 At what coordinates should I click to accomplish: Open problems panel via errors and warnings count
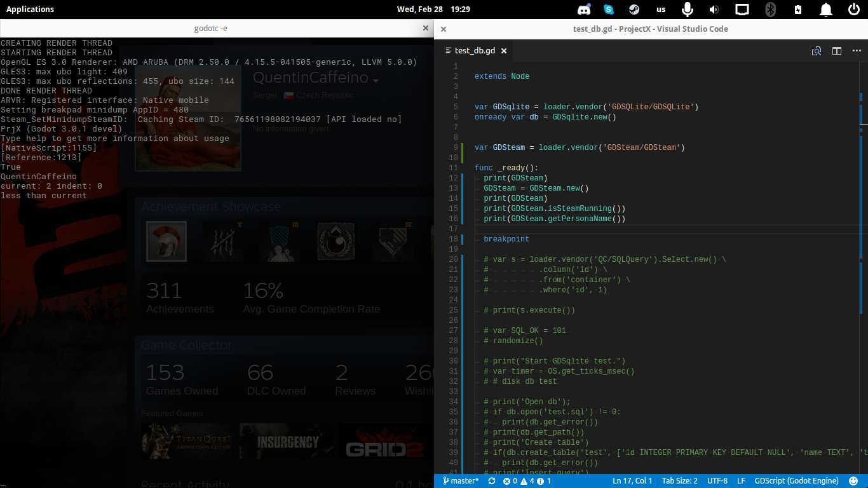click(527, 481)
